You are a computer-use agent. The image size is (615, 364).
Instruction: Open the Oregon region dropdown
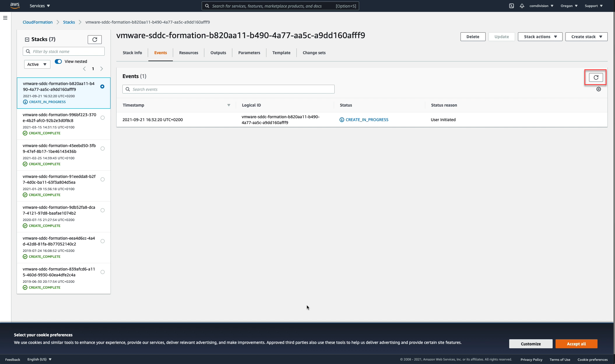[x=569, y=6]
